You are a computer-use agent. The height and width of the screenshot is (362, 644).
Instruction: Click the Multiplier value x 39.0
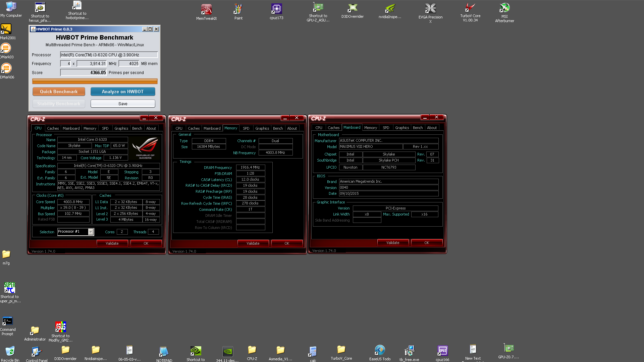[x=73, y=207]
